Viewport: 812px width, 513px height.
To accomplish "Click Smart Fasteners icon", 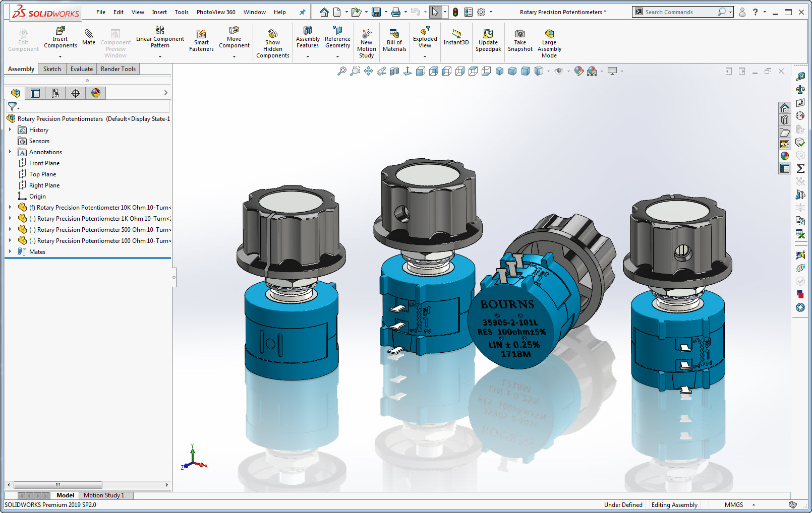I will pos(201,40).
